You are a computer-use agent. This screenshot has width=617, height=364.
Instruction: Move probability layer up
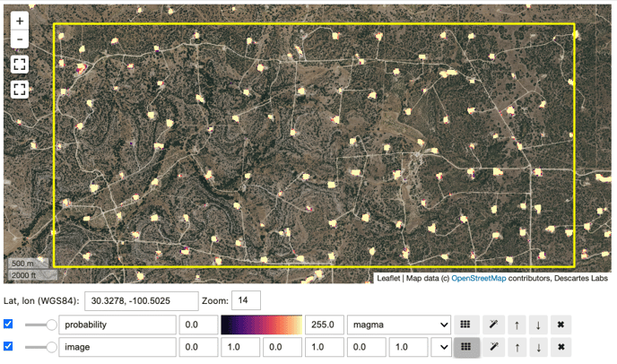517,325
